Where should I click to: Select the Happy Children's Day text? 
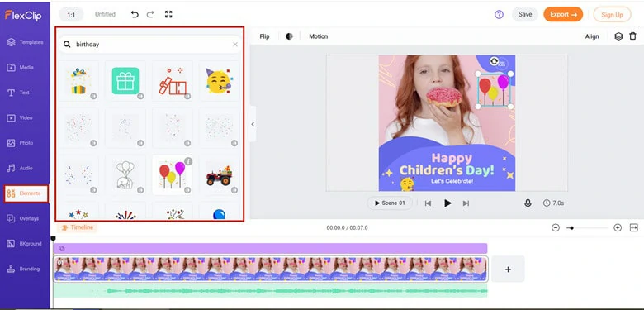tap(447, 165)
